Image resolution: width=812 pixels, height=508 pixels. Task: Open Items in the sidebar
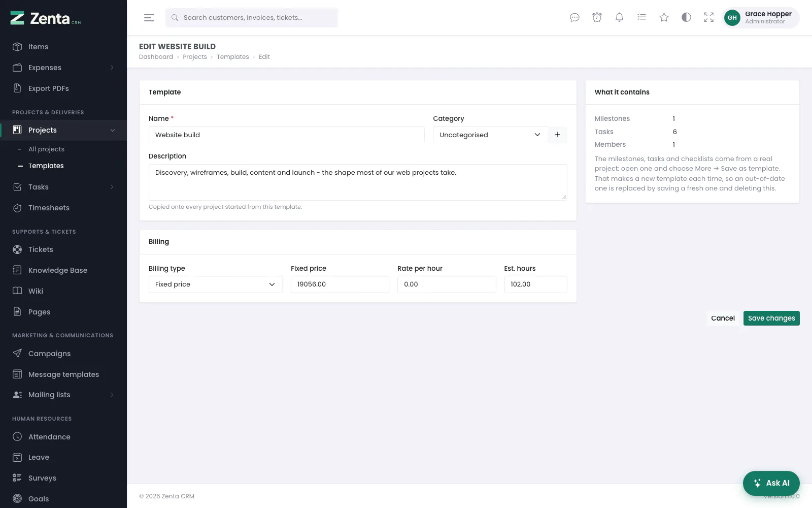(63, 47)
